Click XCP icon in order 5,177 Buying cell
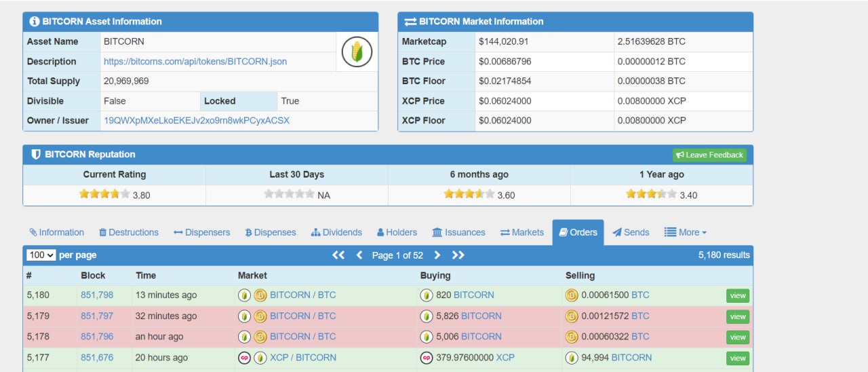Image resolution: width=868 pixels, height=372 pixels. click(427, 358)
